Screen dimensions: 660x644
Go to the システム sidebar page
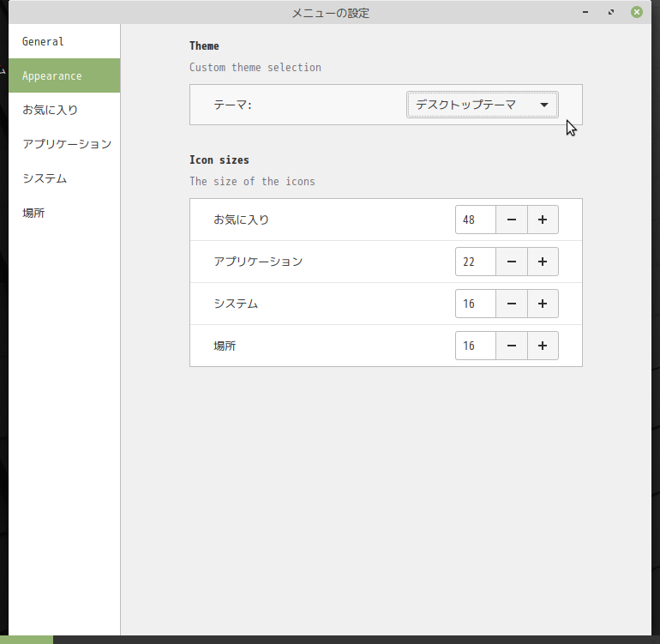click(x=64, y=178)
